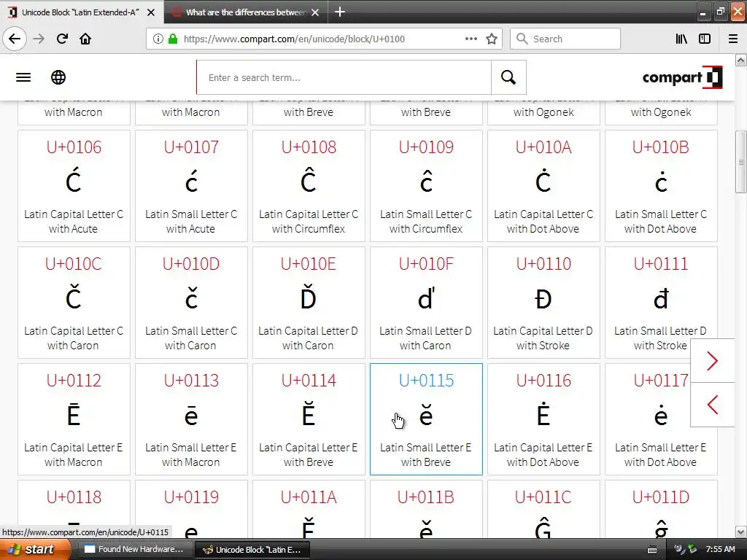Open the on-screen keyboard tray icon
This screenshot has height=560, width=747.
pyautogui.click(x=652, y=550)
